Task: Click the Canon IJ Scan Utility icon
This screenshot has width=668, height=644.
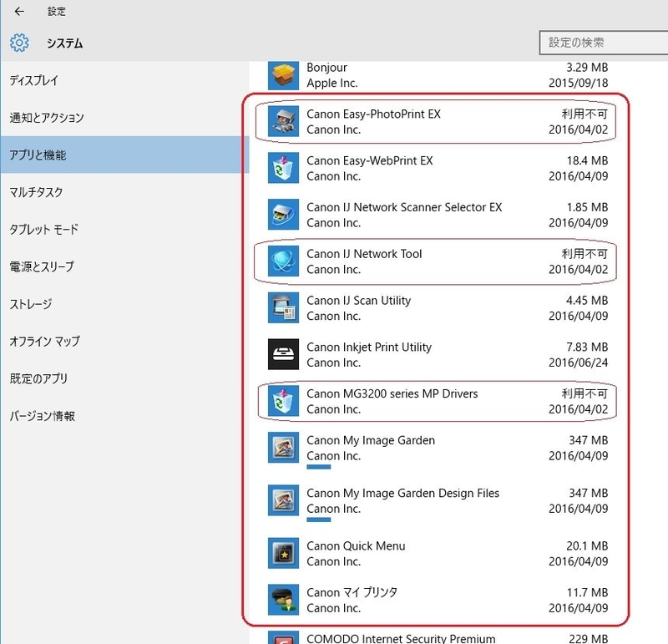Action: click(x=283, y=307)
